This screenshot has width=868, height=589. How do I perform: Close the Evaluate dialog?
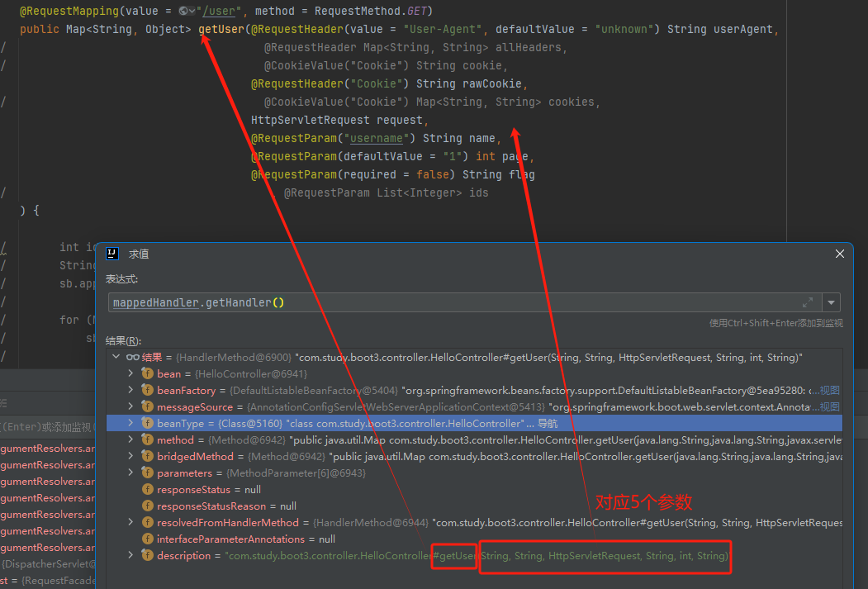pyautogui.click(x=840, y=254)
